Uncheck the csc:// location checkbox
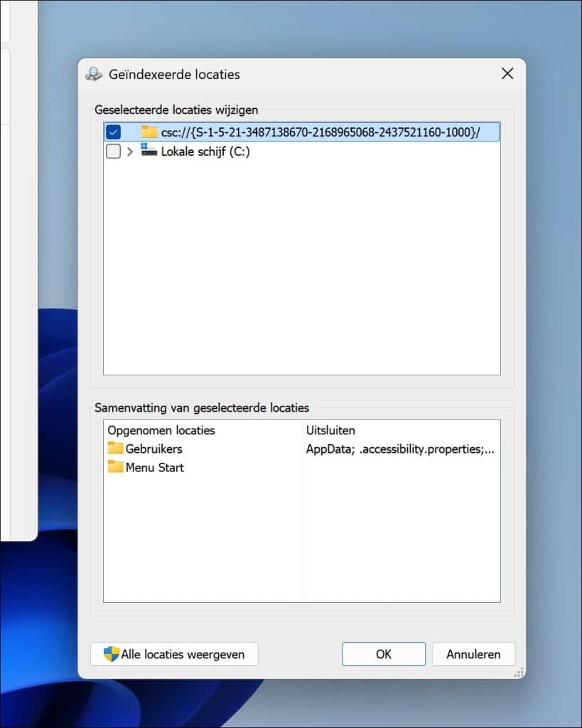This screenshot has width=582, height=728. pyautogui.click(x=113, y=132)
